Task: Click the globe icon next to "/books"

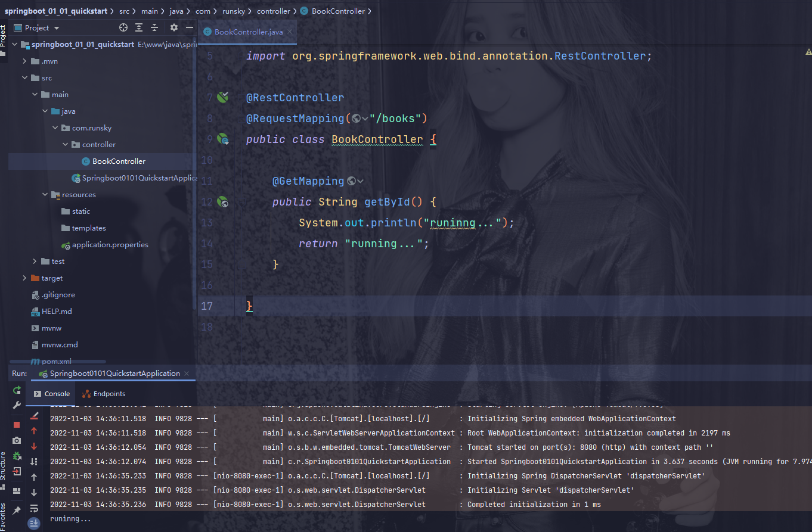Action: (x=356, y=119)
